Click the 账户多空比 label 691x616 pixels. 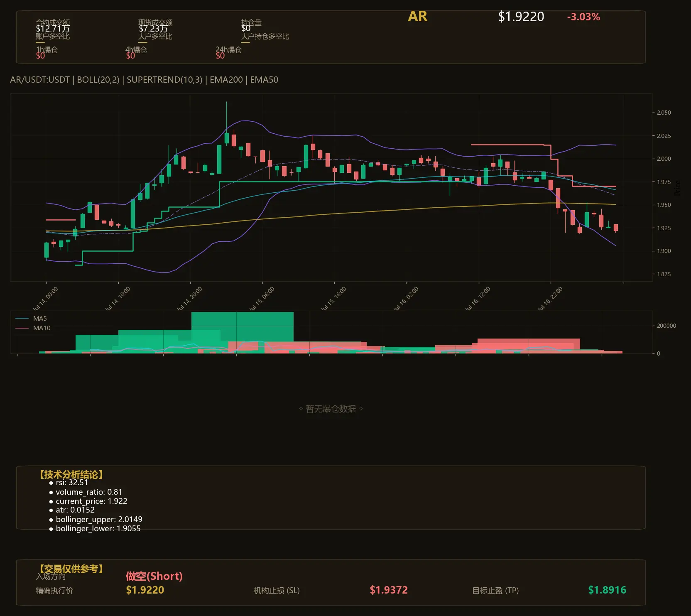coord(53,36)
